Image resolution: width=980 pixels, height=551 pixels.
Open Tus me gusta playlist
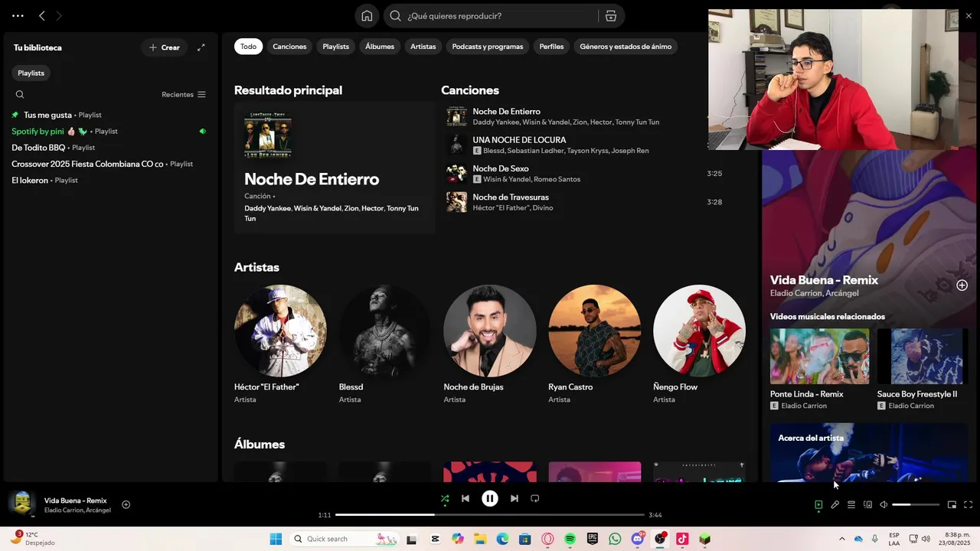pyautogui.click(x=109, y=115)
